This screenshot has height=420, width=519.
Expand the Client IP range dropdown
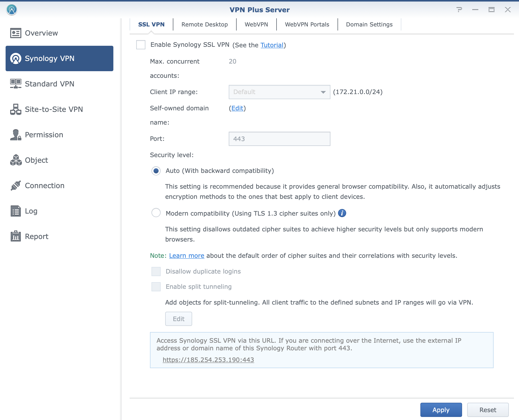tap(280, 92)
